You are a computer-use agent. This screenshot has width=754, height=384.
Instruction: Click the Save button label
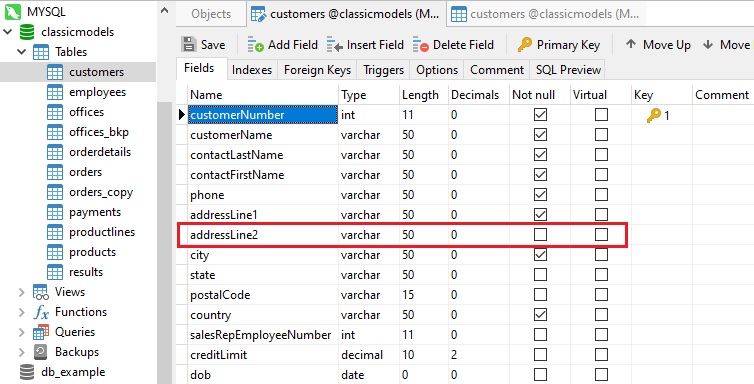click(x=213, y=45)
